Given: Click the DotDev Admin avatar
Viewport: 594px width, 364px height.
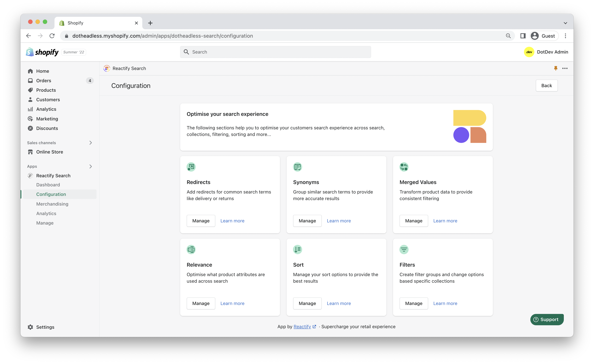Looking at the screenshot, I should coord(529,52).
